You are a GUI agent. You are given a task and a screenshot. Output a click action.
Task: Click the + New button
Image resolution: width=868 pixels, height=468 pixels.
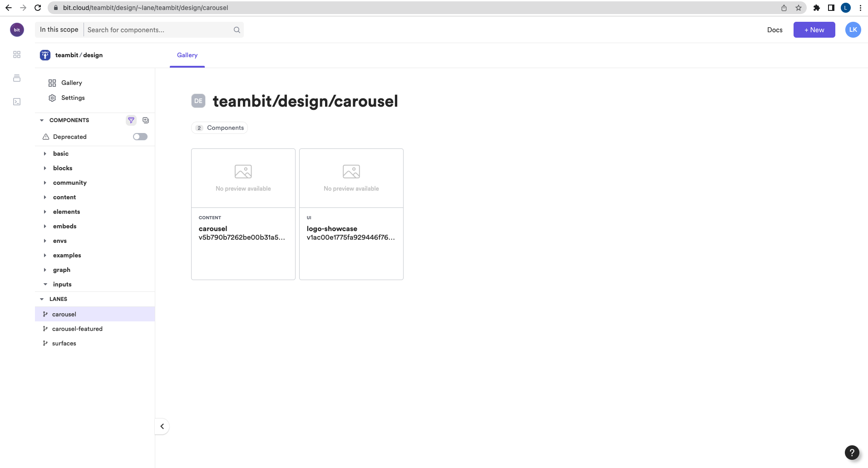[x=814, y=30]
